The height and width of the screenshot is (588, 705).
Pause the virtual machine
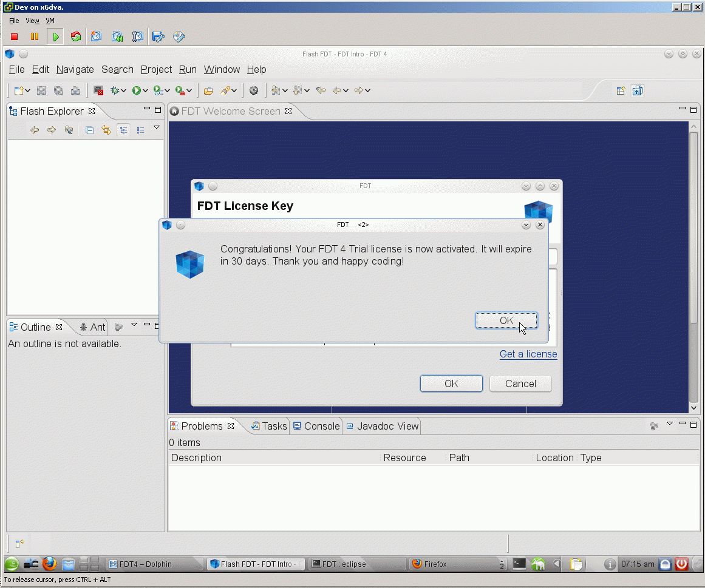tap(34, 37)
